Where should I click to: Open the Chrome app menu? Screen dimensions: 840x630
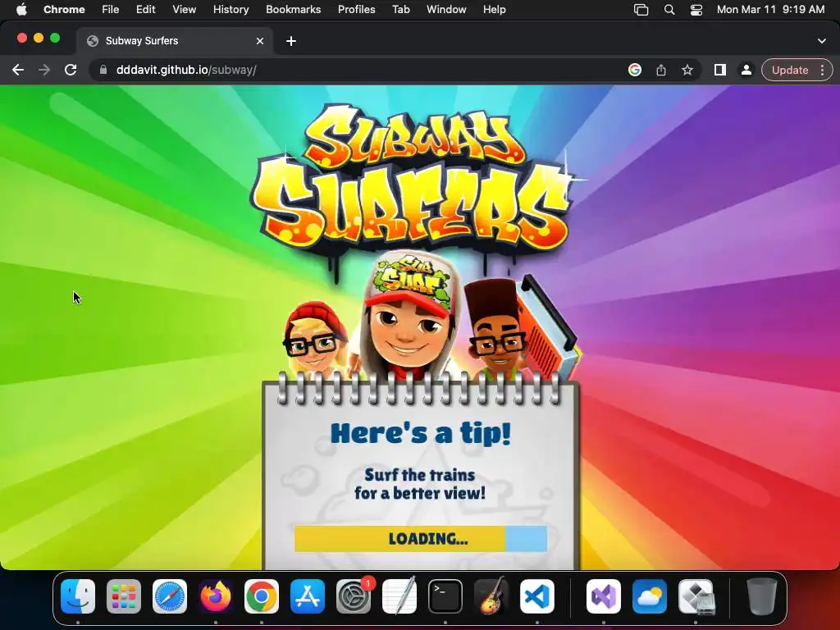(x=64, y=10)
